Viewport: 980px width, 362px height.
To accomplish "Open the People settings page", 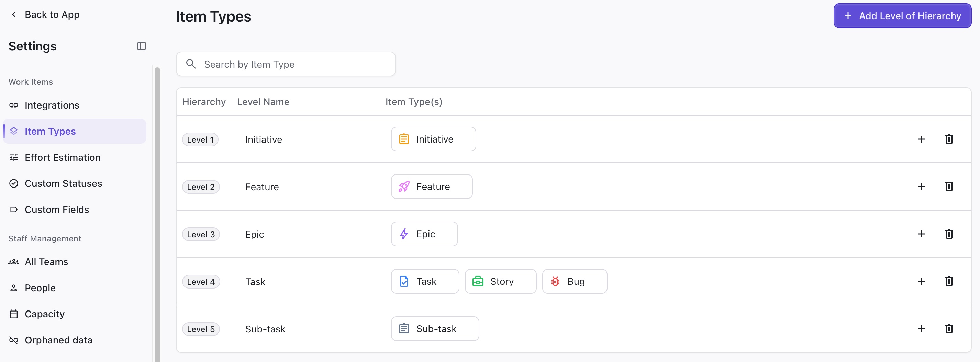I will pos(75,288).
